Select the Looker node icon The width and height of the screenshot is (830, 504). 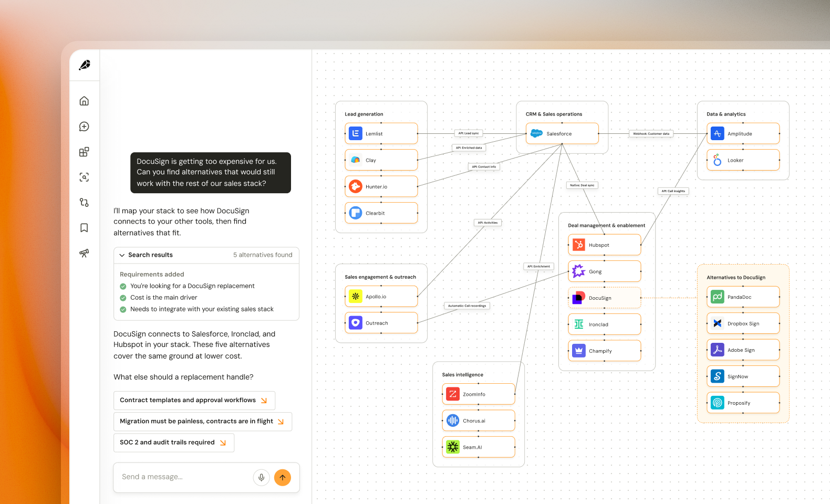[717, 160]
